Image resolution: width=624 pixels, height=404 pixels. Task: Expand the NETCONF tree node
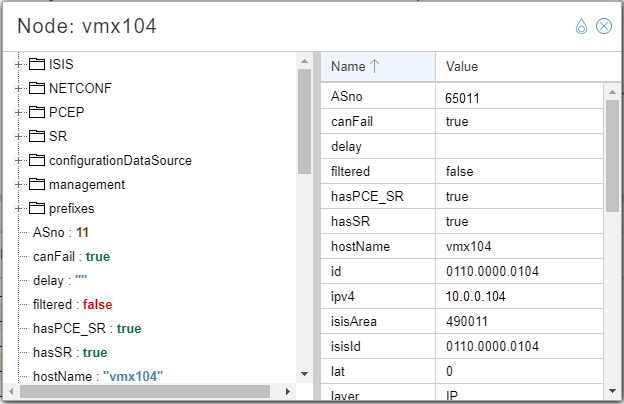[x=18, y=88]
